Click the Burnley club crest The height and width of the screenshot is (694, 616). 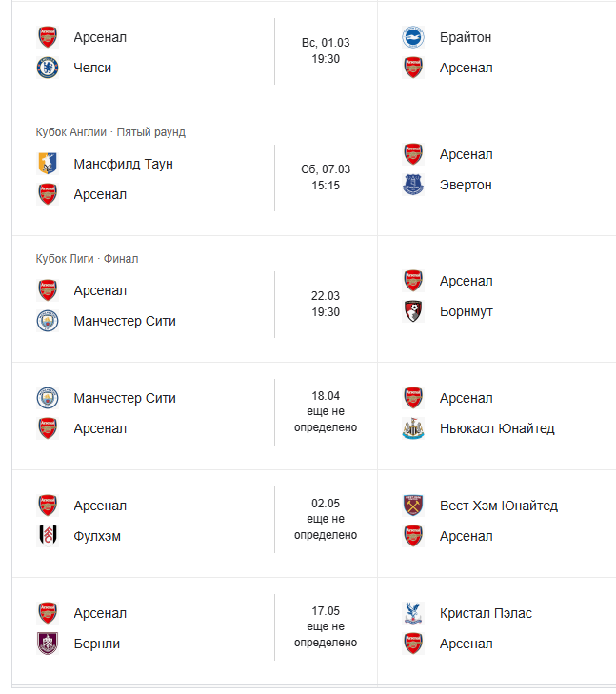(x=48, y=644)
